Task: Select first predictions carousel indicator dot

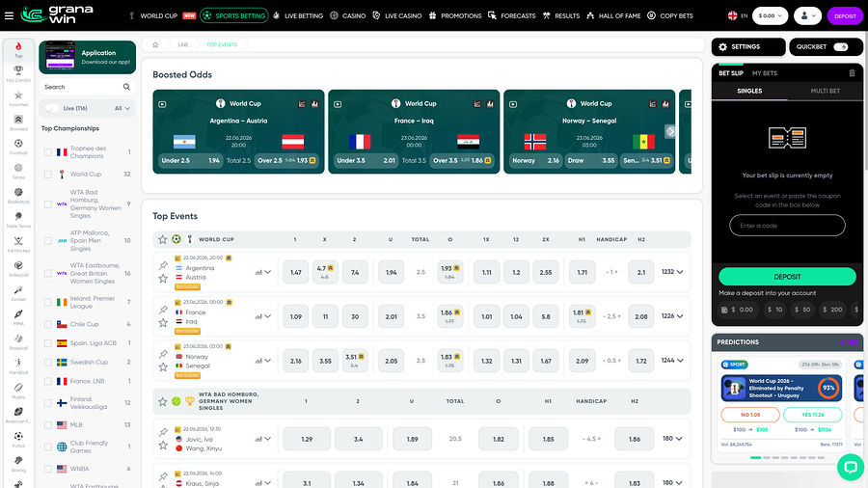Action: 755,457
